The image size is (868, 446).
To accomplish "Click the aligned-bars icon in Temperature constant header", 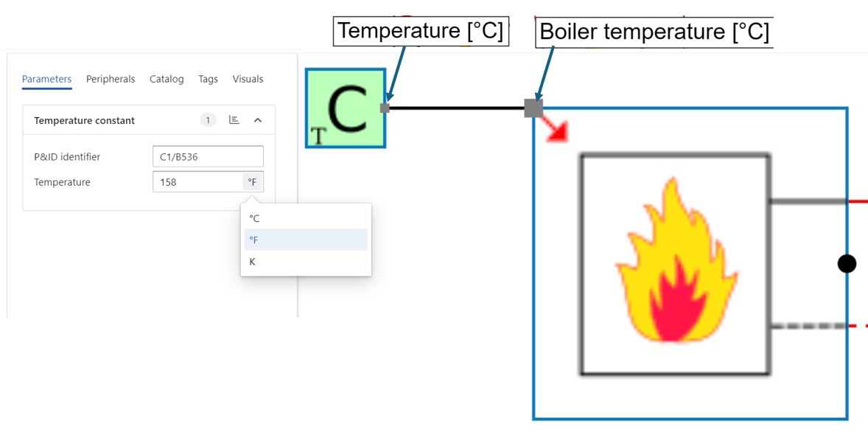I will coord(234,120).
